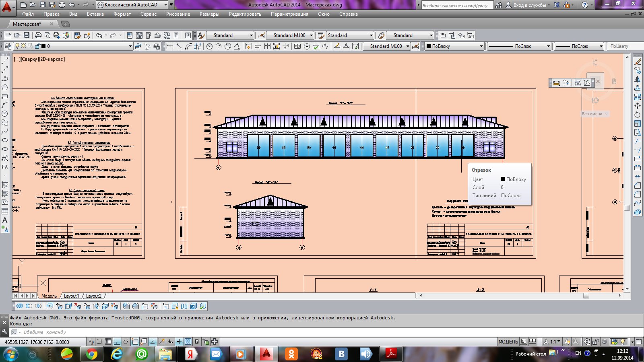Select the Aligned dimension tool

(x=179, y=46)
